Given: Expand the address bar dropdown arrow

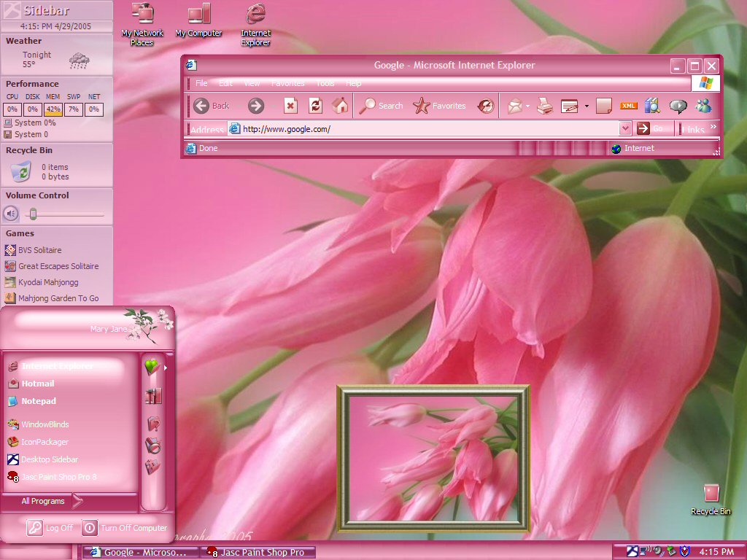Looking at the screenshot, I should point(625,128).
